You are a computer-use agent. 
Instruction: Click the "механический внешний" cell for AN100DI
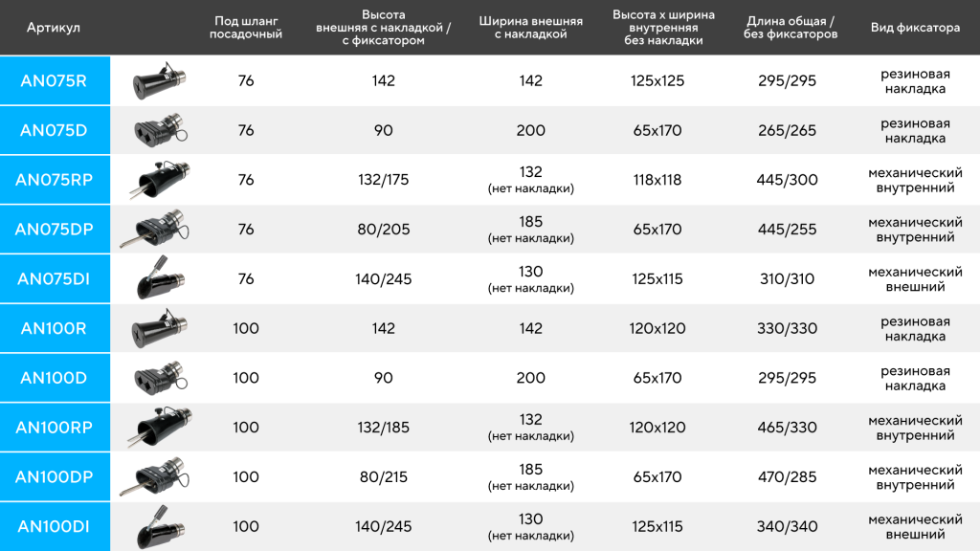915,526
